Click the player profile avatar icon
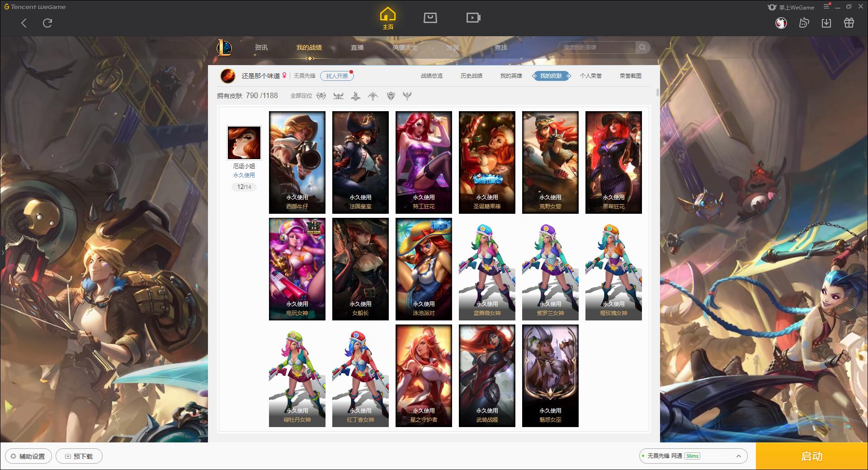Viewport: 868px width, 470px height. pos(227,76)
